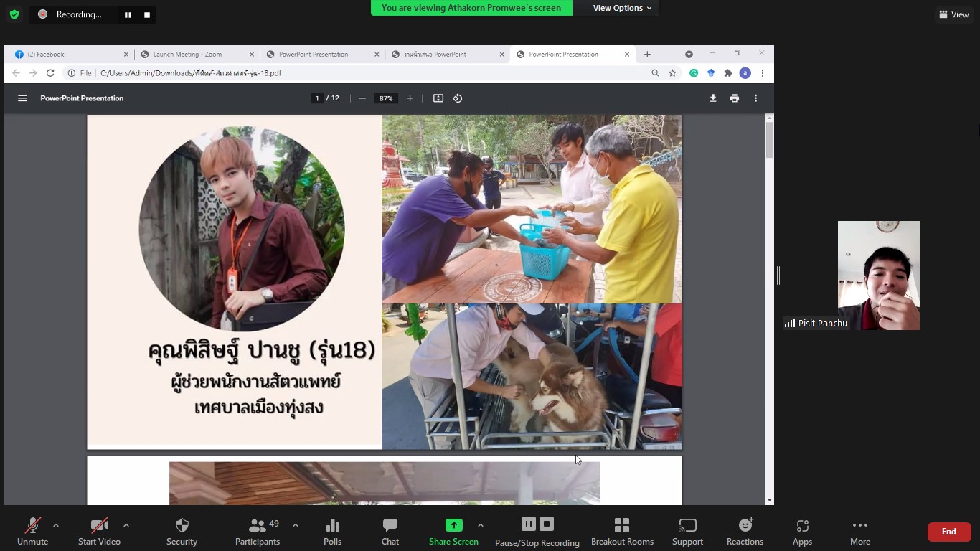Viewport: 980px width, 551px height.
Task: Print the PDF document
Action: 735,98
